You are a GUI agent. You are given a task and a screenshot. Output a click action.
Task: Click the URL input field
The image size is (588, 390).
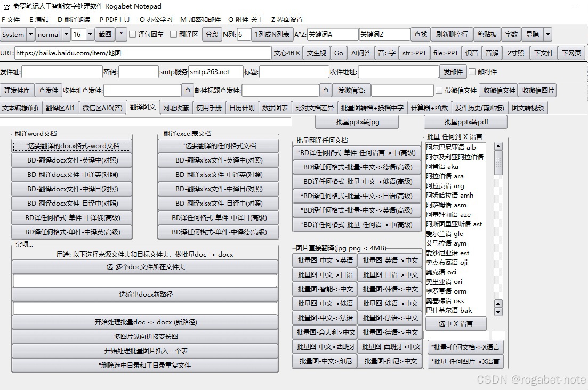tap(143, 53)
